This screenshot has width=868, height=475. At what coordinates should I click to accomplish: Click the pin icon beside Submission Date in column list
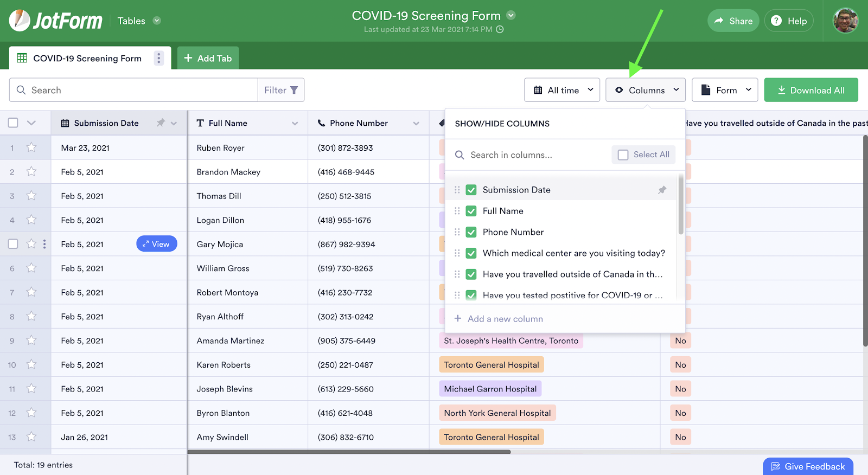662,190
